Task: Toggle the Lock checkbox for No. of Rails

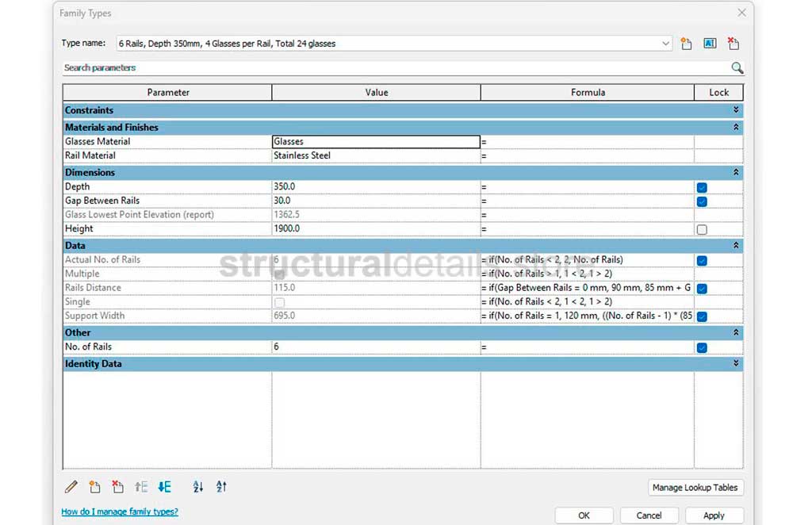Action: (702, 347)
